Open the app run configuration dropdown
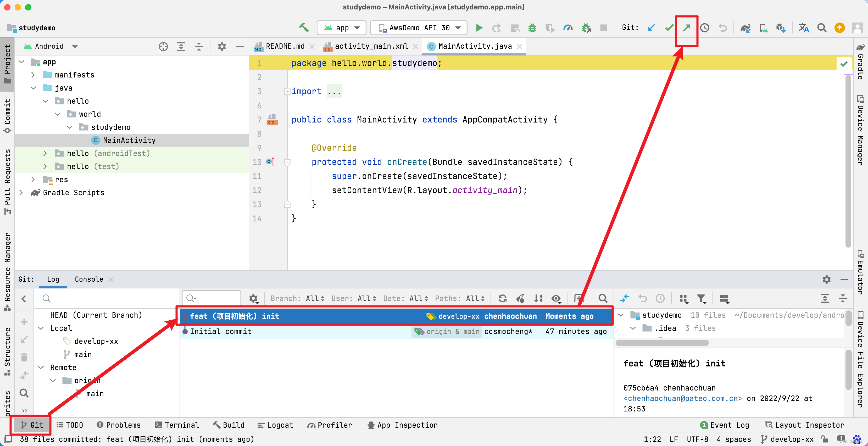Image resolution: width=868 pixels, height=446 pixels. click(341, 28)
